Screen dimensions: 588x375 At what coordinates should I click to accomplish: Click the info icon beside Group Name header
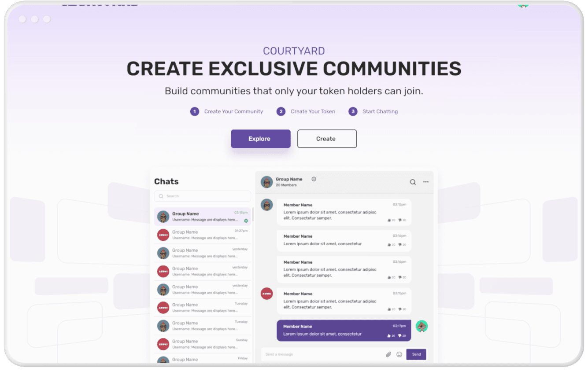pyautogui.click(x=314, y=179)
